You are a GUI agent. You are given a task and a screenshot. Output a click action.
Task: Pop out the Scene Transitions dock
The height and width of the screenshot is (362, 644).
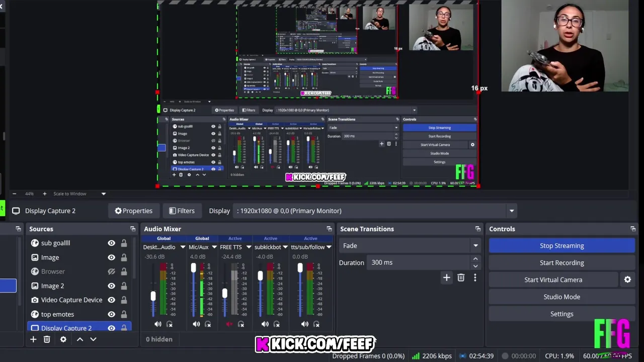(477, 229)
